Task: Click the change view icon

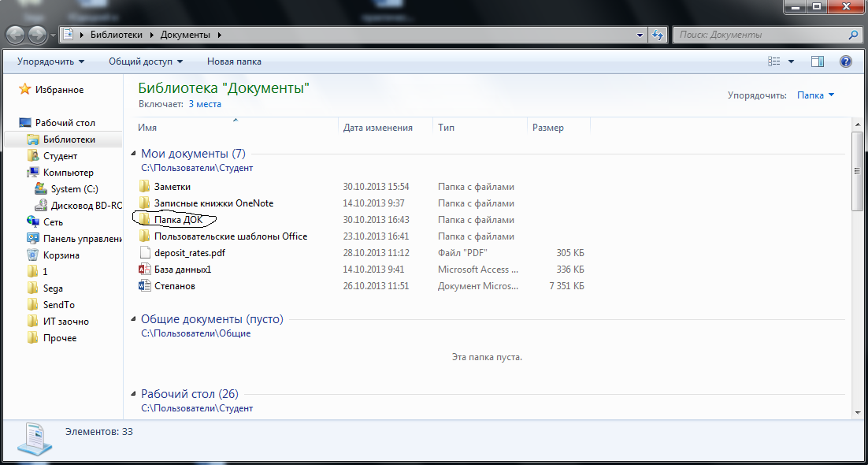Action: (774, 61)
